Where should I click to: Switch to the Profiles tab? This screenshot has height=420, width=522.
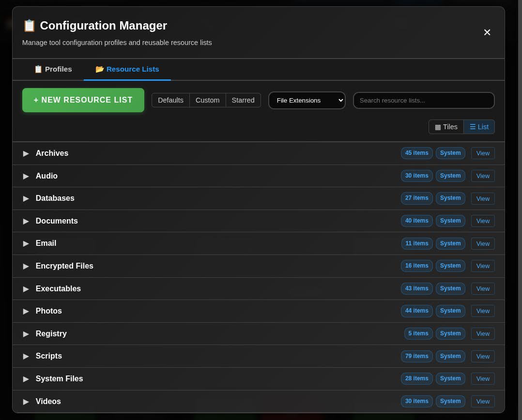click(53, 69)
